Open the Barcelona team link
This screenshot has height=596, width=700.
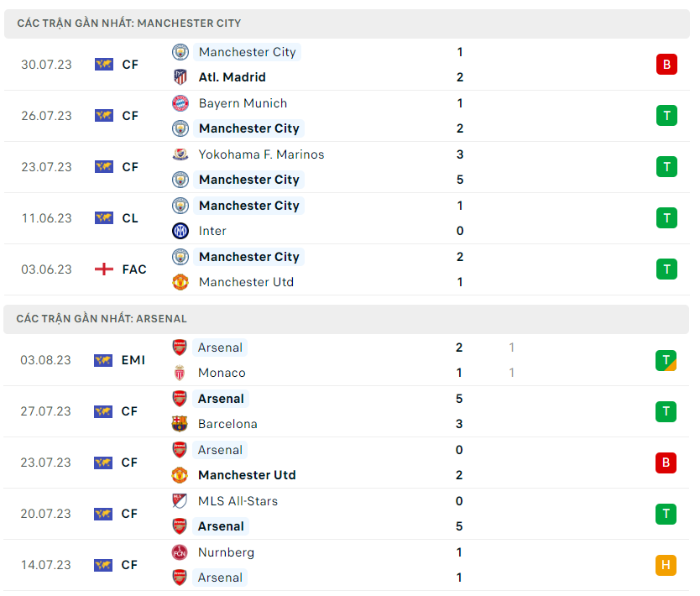227,424
